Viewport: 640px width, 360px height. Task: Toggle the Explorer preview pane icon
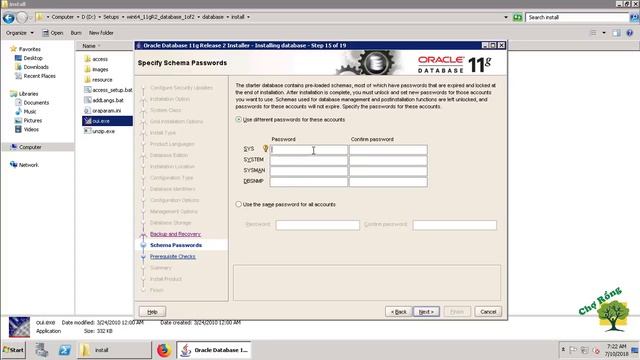click(616, 33)
